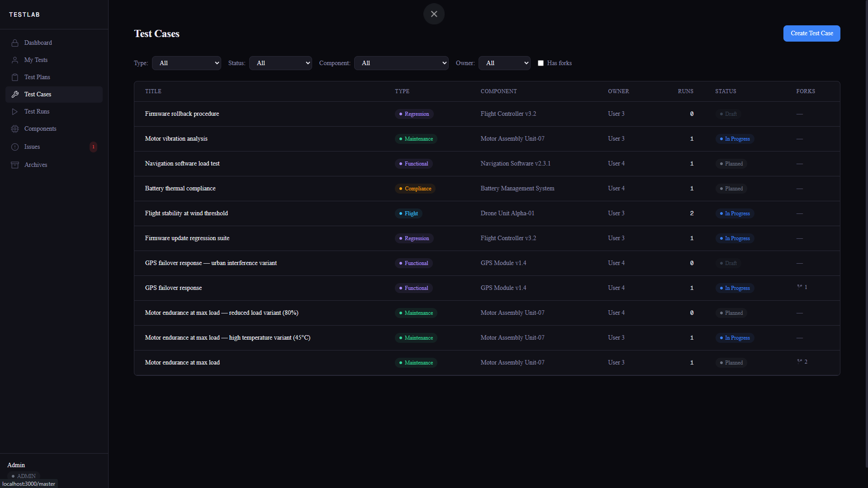Image resolution: width=868 pixels, height=488 pixels.
Task: Click the Create Test Case button
Action: tap(811, 33)
